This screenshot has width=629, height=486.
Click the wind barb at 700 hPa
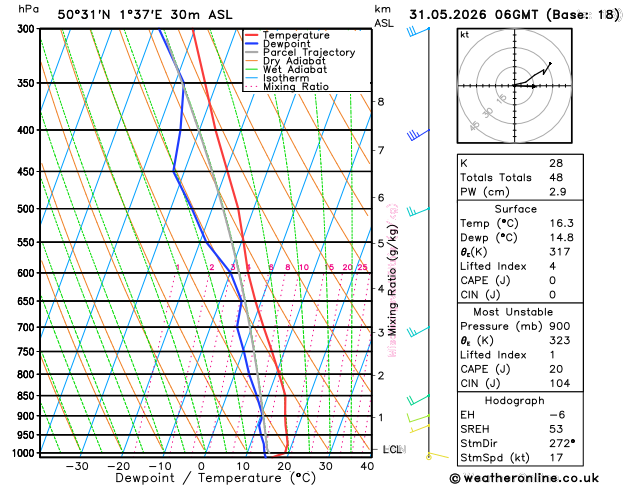click(x=418, y=331)
